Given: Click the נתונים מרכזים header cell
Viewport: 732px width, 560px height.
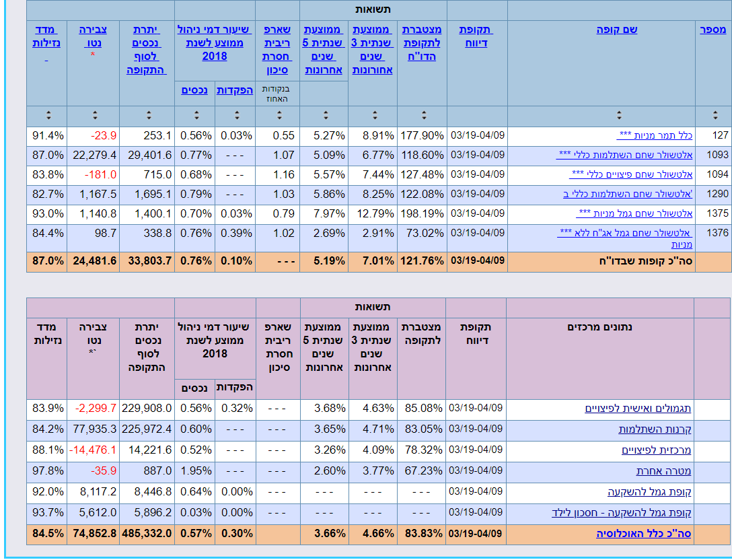Looking at the screenshot, I should point(600,358).
